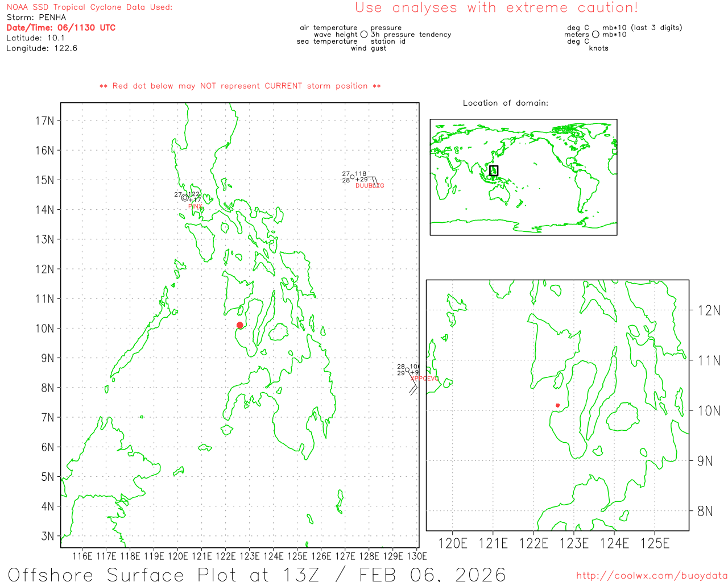The width and height of the screenshot is (728, 582).
Task: Select 'Date/Time: 06/1130 UTC' text
Action: 61,28
